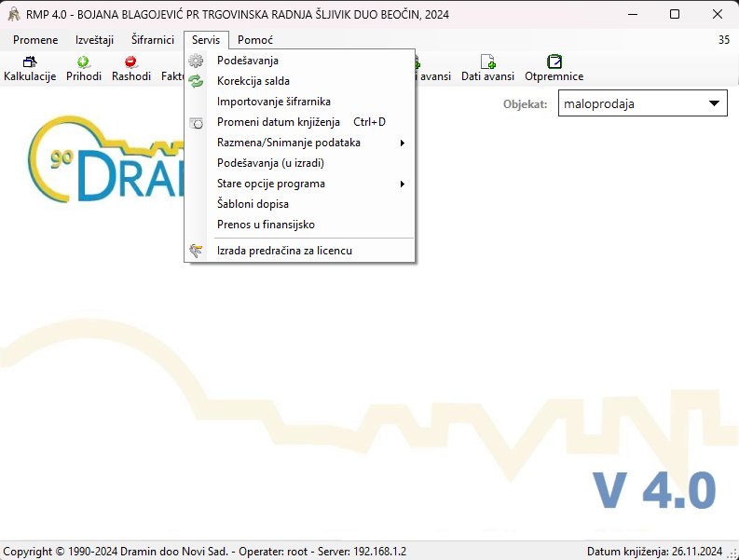Open the Pomoć menu
Image resolution: width=739 pixels, height=560 pixels.
(x=255, y=40)
